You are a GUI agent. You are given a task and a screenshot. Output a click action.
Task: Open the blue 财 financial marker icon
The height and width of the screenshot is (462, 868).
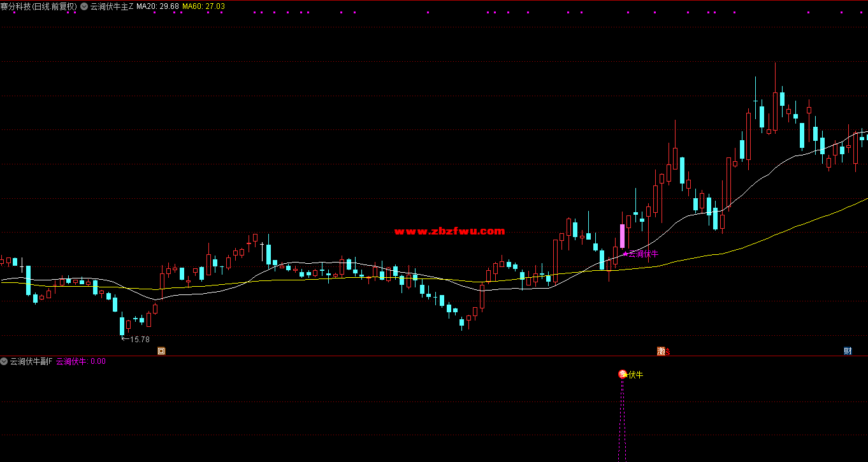tap(848, 350)
